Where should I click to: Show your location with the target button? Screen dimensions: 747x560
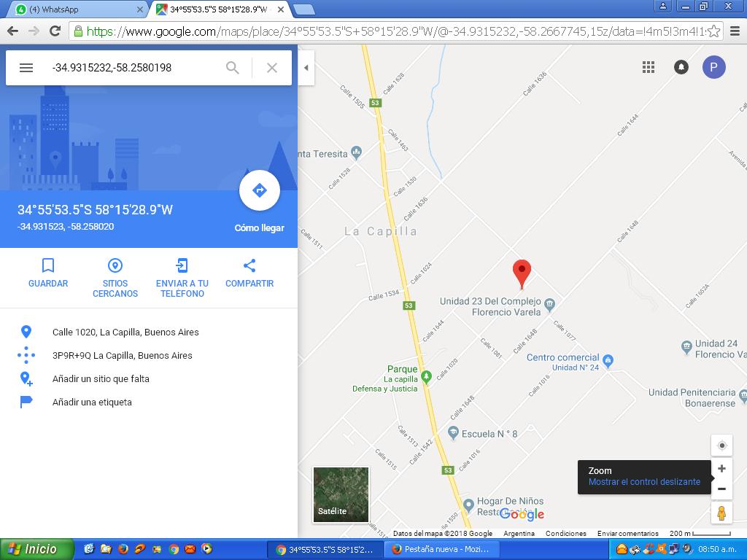coord(721,446)
